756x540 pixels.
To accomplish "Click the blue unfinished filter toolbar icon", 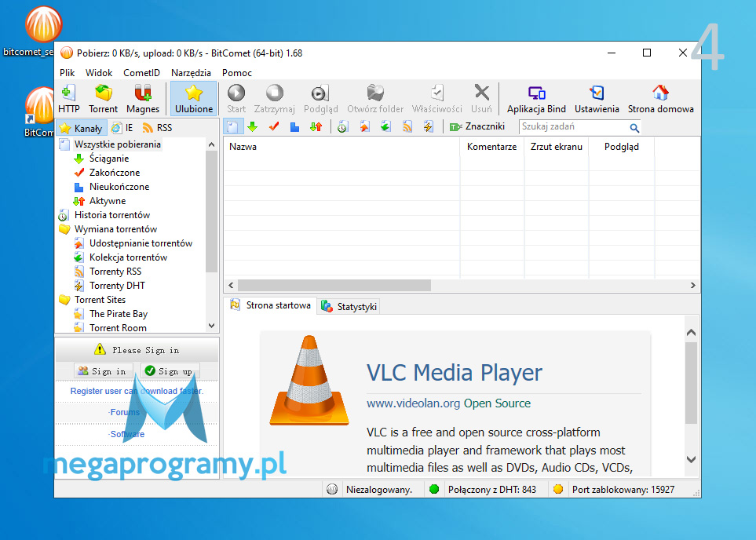I will (294, 127).
